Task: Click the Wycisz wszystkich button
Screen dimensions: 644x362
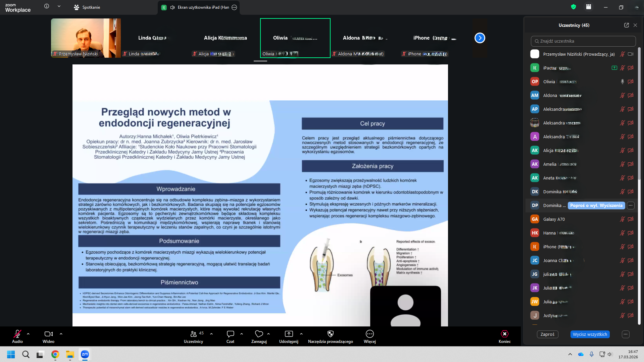Action: tap(590, 334)
